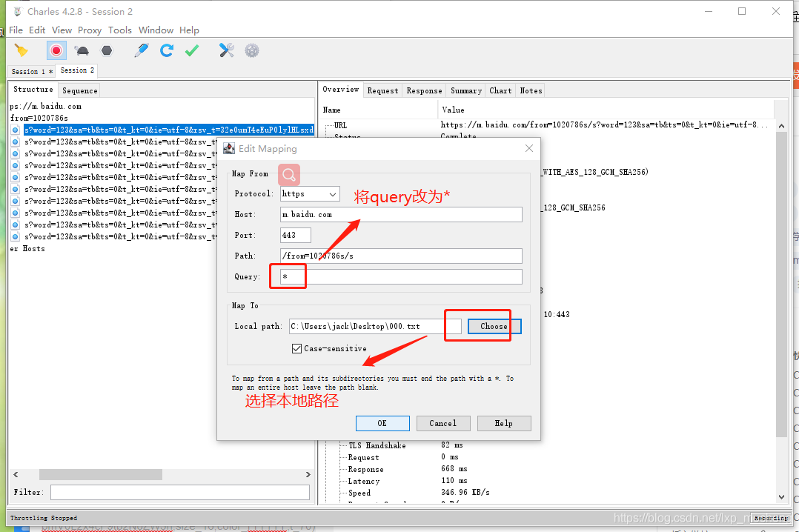Click the other Hosts tree node

(x=27, y=249)
